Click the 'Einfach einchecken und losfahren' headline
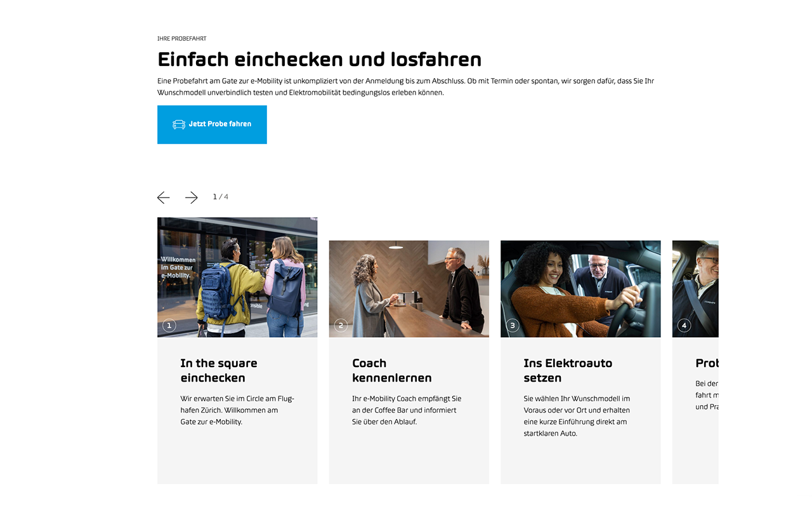Image resolution: width=812 pixels, height=508 pixels. point(320,60)
